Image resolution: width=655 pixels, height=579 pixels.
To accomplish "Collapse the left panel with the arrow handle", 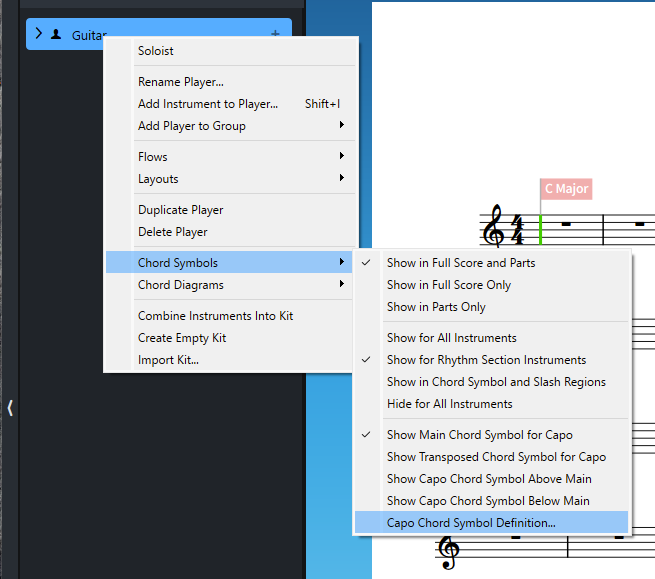I will [x=10, y=408].
